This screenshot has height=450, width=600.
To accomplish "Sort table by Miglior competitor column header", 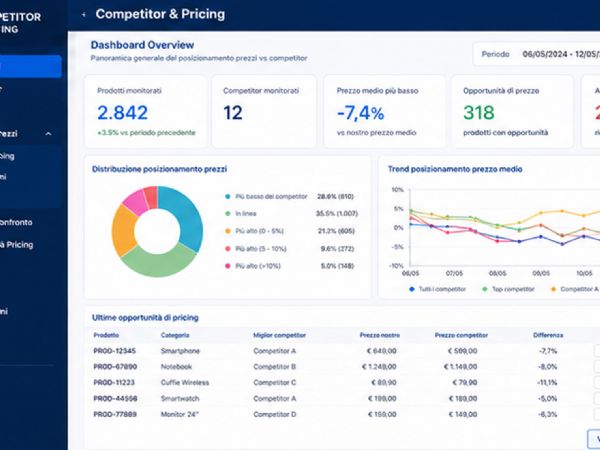I will click(x=279, y=335).
